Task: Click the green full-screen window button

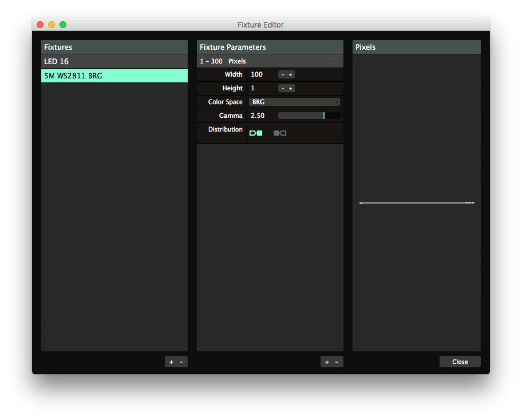Action: pyautogui.click(x=63, y=24)
